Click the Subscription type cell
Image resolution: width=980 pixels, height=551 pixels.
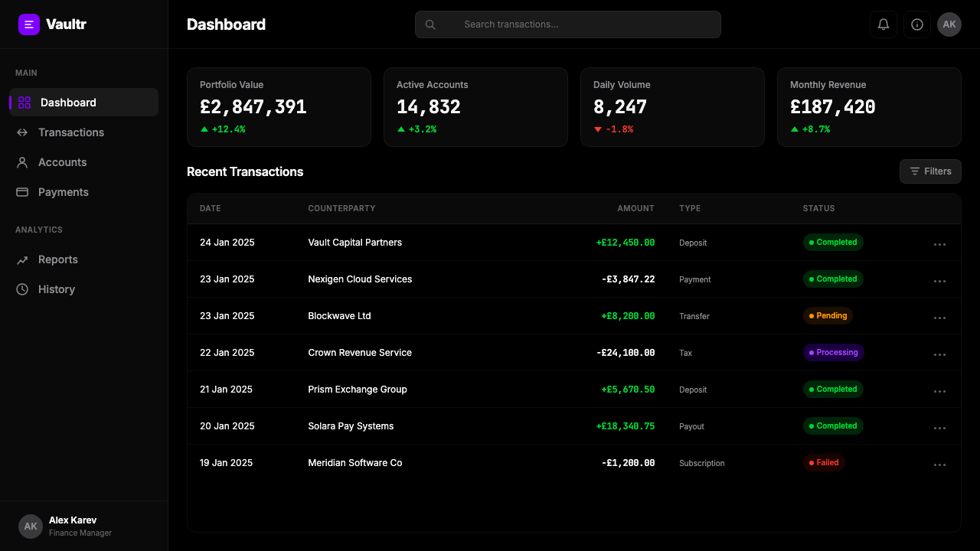coord(702,463)
